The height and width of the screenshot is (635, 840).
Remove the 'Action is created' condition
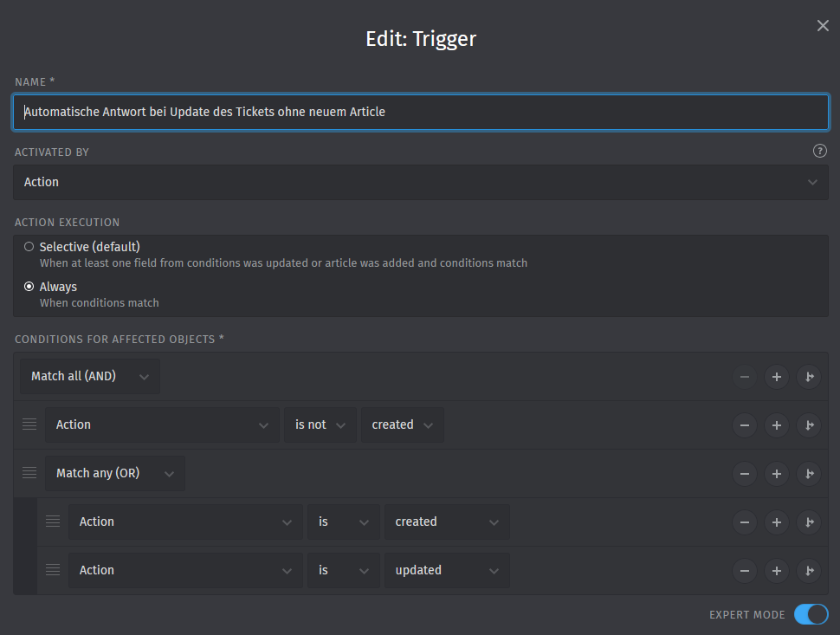coord(745,522)
